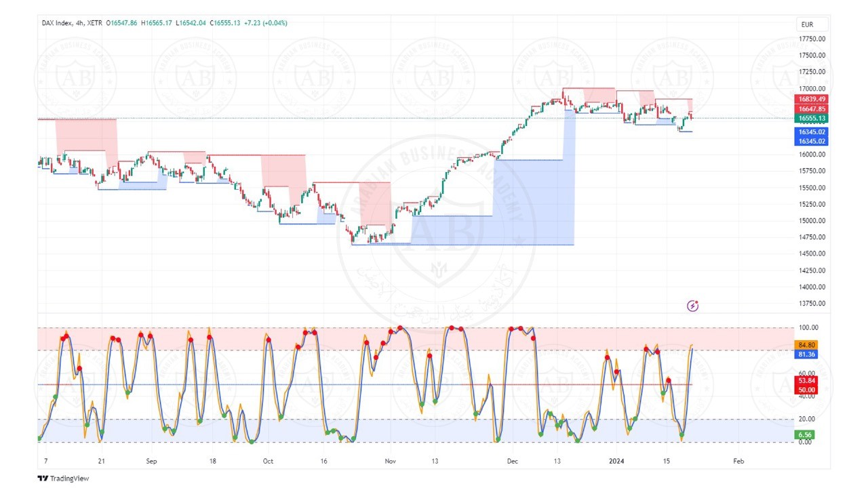Click the red 53.84 indicator label
This screenshot has width=868, height=488.
pos(807,380)
